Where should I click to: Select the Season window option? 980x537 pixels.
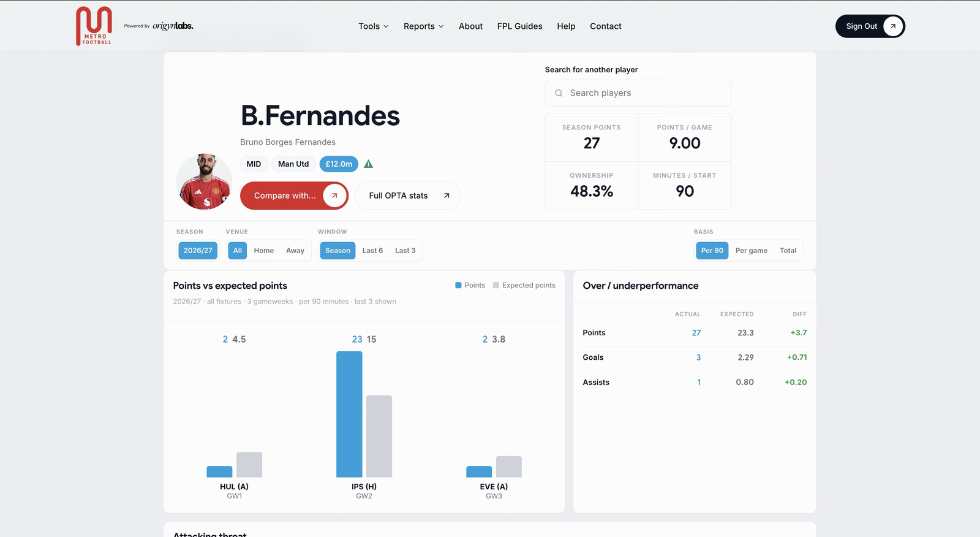[x=337, y=251]
